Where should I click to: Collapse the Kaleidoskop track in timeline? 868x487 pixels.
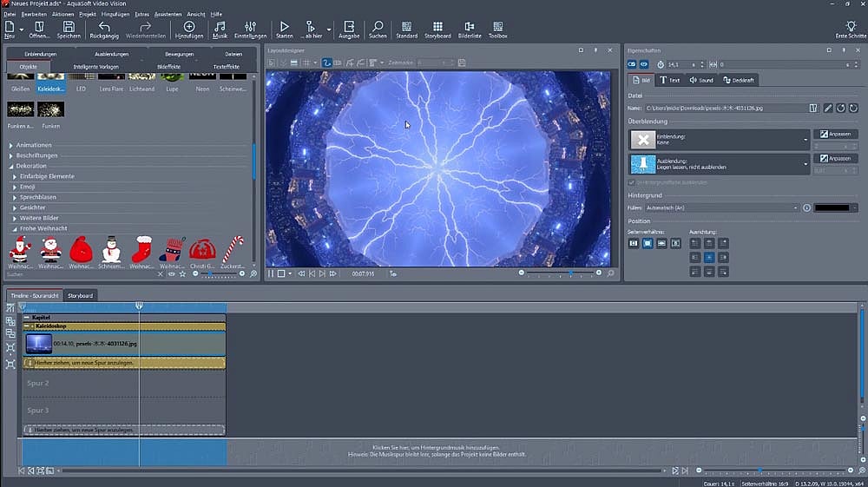click(x=27, y=326)
